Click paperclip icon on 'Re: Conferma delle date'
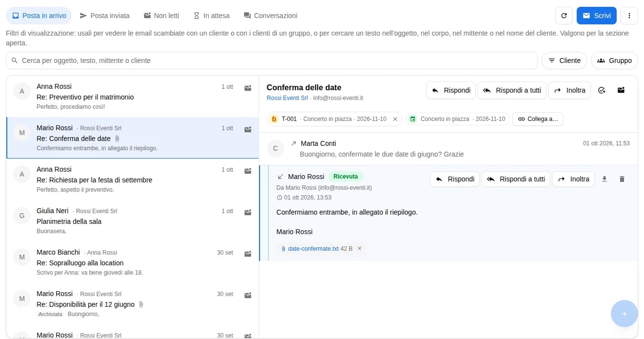 117,139
